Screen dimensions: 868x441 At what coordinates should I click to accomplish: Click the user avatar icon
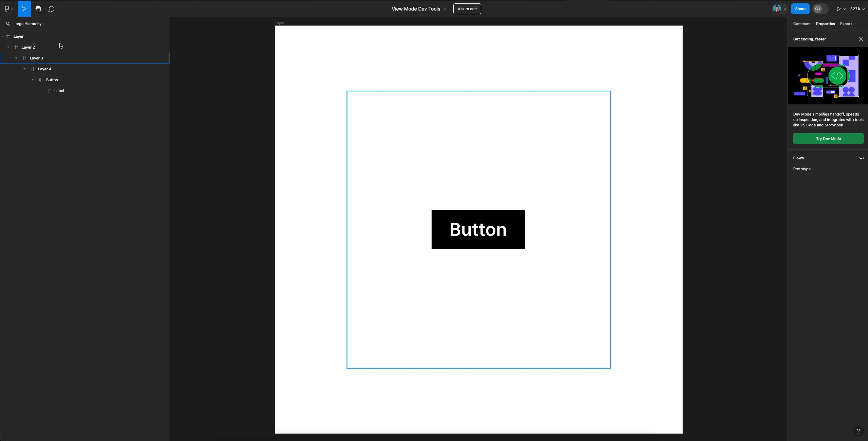[777, 9]
